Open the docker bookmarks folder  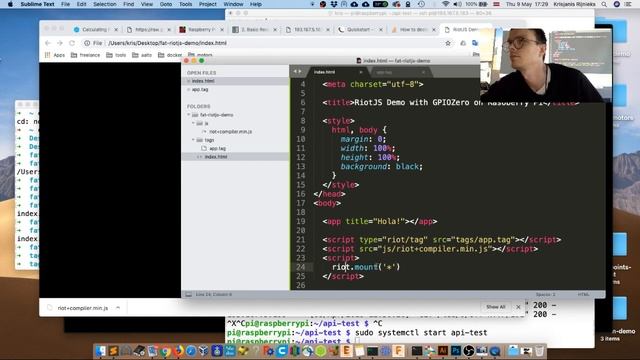(170, 55)
